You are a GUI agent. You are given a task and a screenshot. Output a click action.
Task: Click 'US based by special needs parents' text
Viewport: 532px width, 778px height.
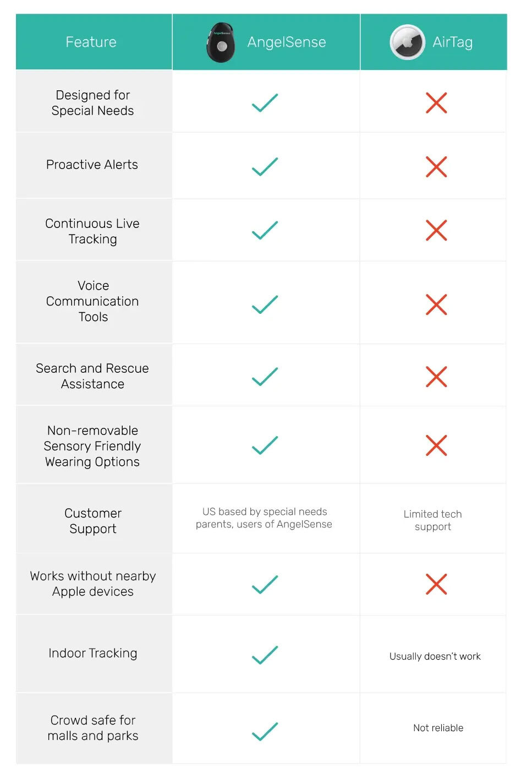point(264,518)
